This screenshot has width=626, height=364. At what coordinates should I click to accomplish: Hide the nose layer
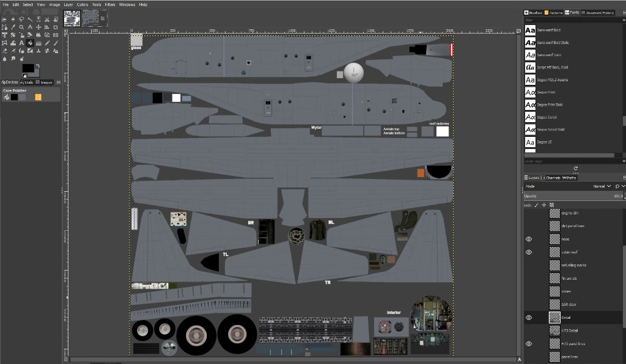click(529, 239)
